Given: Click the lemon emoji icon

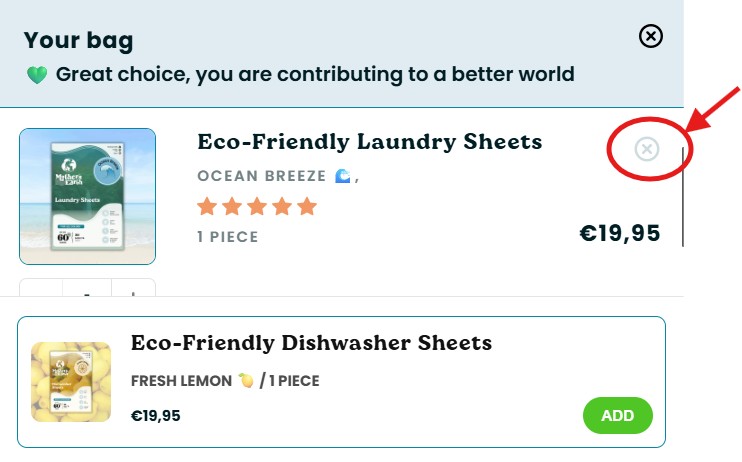Looking at the screenshot, I should pos(245,381).
